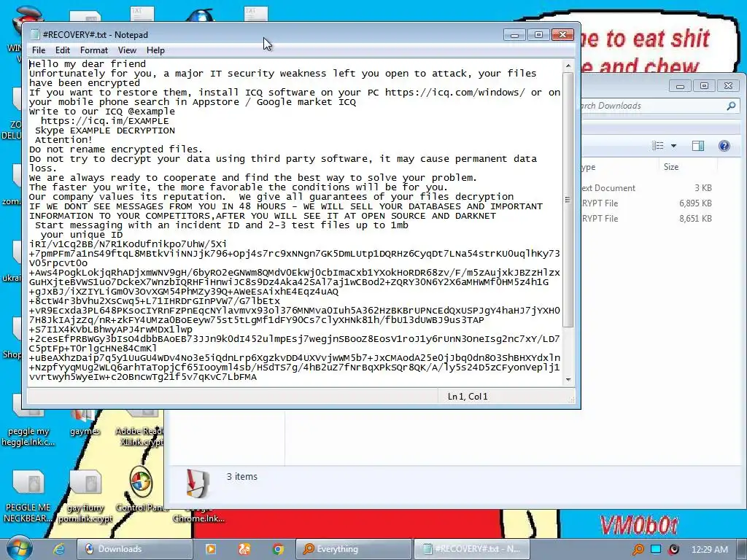Select the file sized 8,651 KB
Image resolution: width=747 pixels, height=560 pixels.
point(649,219)
